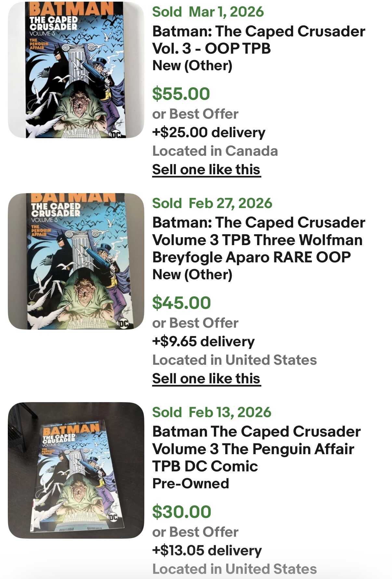This screenshot has height=579, width=392.
Task: Click "Sell one like this" under $45.00 listing
Action: pos(206,379)
